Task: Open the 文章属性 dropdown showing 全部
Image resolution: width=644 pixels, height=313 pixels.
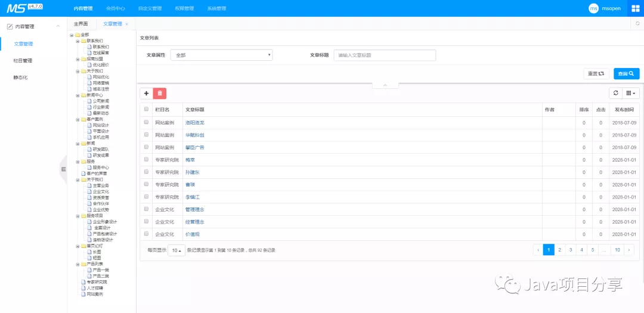Action: pos(221,55)
